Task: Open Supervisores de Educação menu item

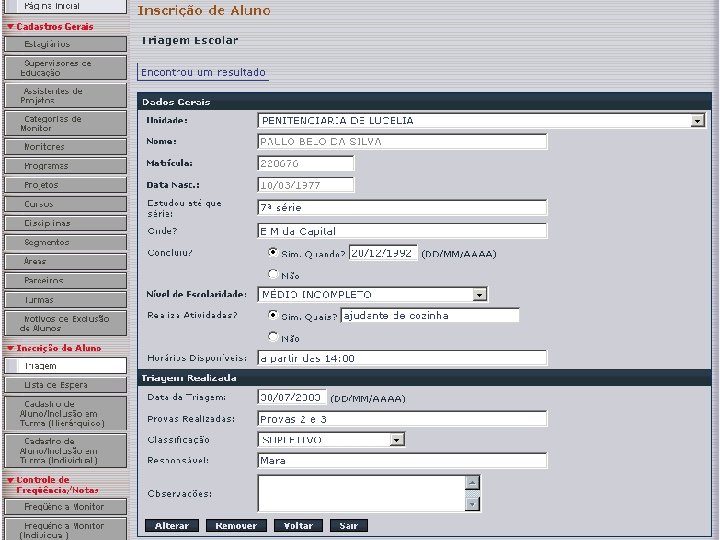Action: tap(66, 68)
